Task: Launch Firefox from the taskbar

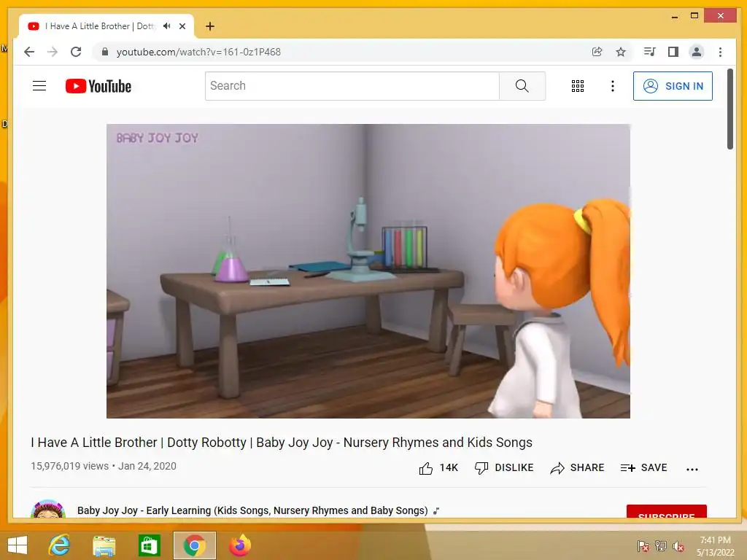Action: pyautogui.click(x=239, y=545)
